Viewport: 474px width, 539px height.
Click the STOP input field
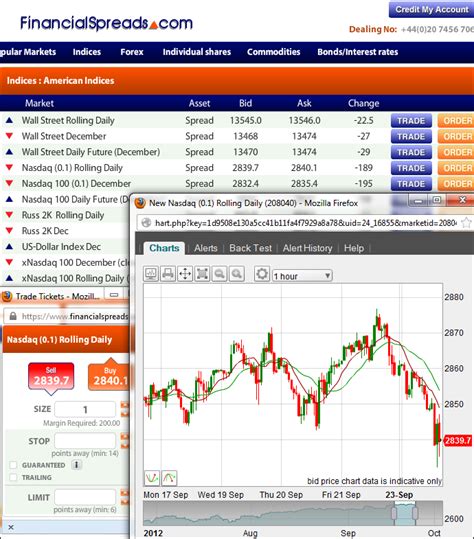pos(85,441)
